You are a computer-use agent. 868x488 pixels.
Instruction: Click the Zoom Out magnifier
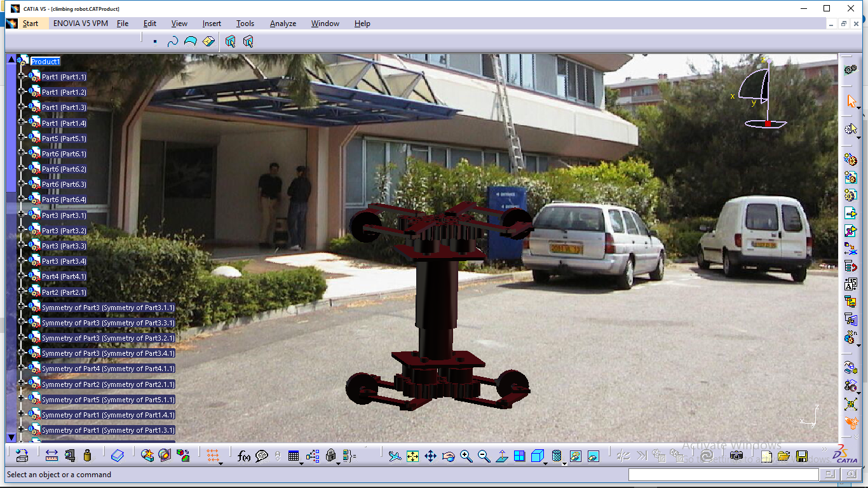point(484,456)
